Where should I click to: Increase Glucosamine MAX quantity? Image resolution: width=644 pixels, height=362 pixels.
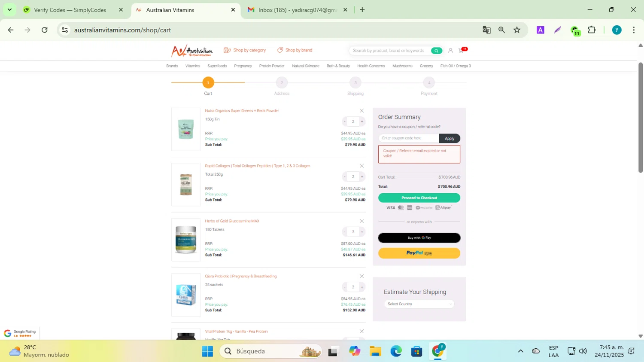(362, 232)
